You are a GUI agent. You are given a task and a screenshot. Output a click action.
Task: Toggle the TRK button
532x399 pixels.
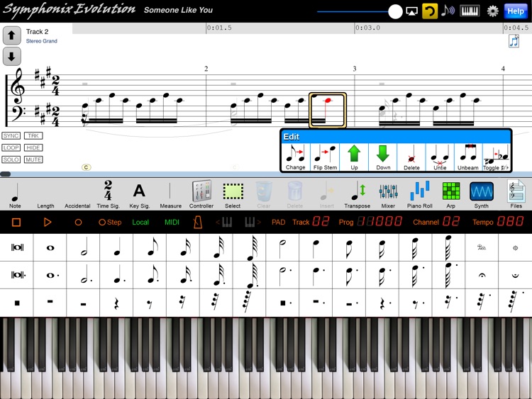(33, 136)
